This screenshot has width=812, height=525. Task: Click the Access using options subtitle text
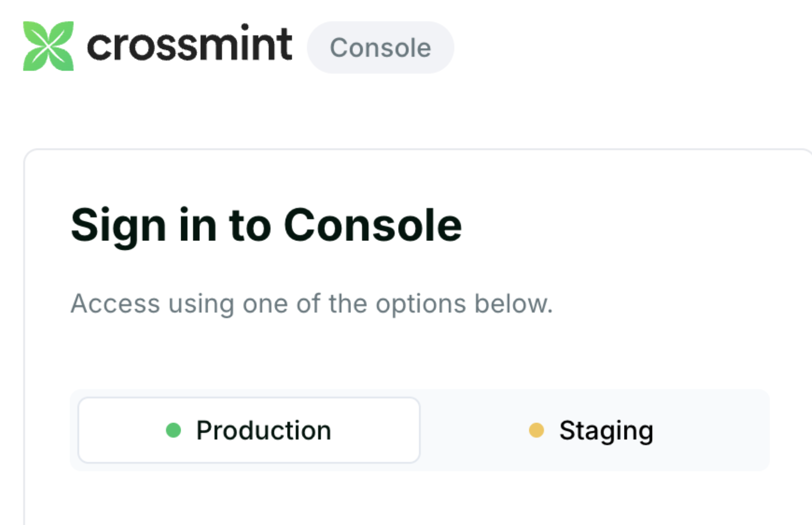[312, 303]
